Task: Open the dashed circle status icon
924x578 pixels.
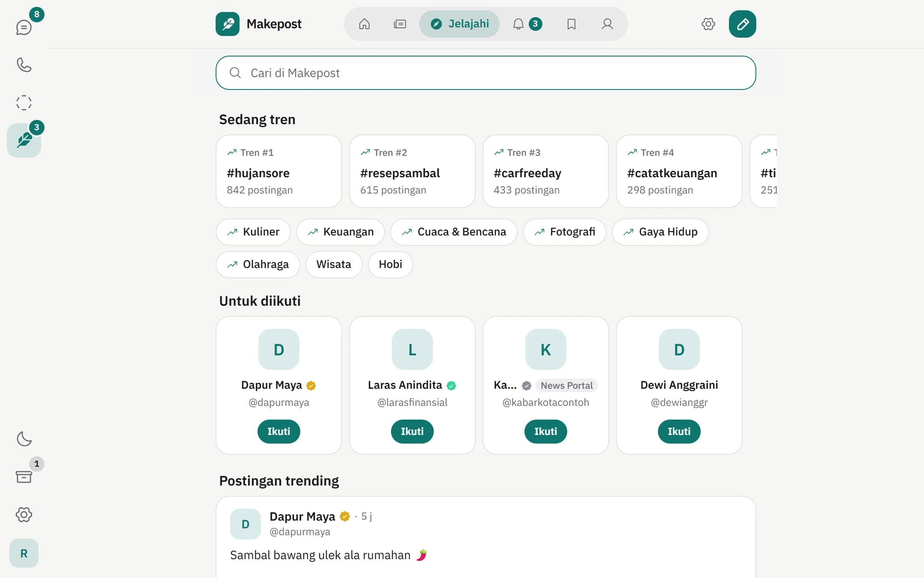Action: (x=24, y=103)
